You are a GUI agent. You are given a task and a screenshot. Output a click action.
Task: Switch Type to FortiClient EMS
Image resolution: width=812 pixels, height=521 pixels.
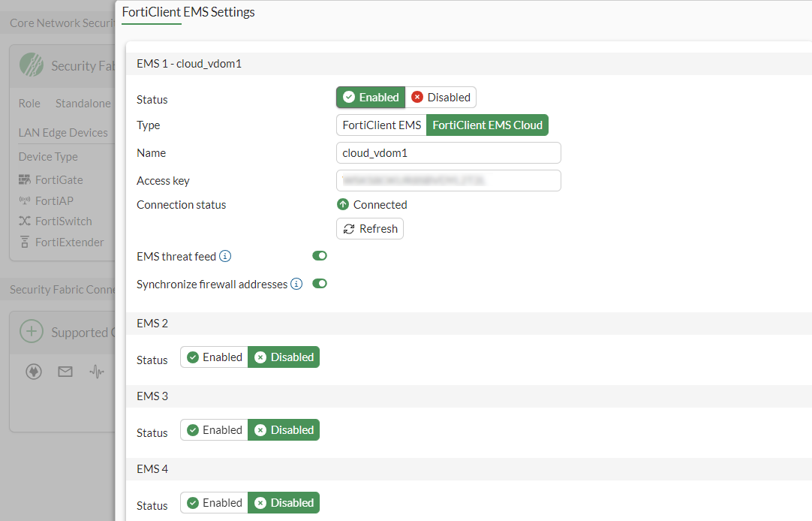pos(380,125)
